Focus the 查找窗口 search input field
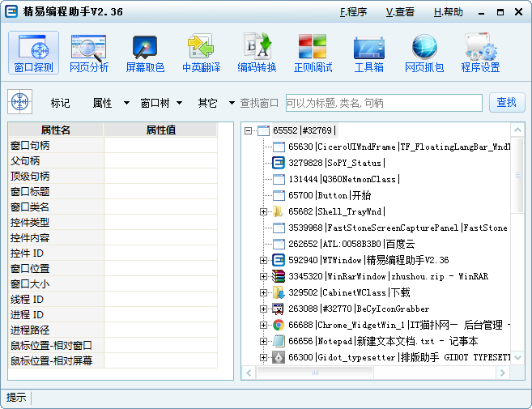 click(384, 103)
